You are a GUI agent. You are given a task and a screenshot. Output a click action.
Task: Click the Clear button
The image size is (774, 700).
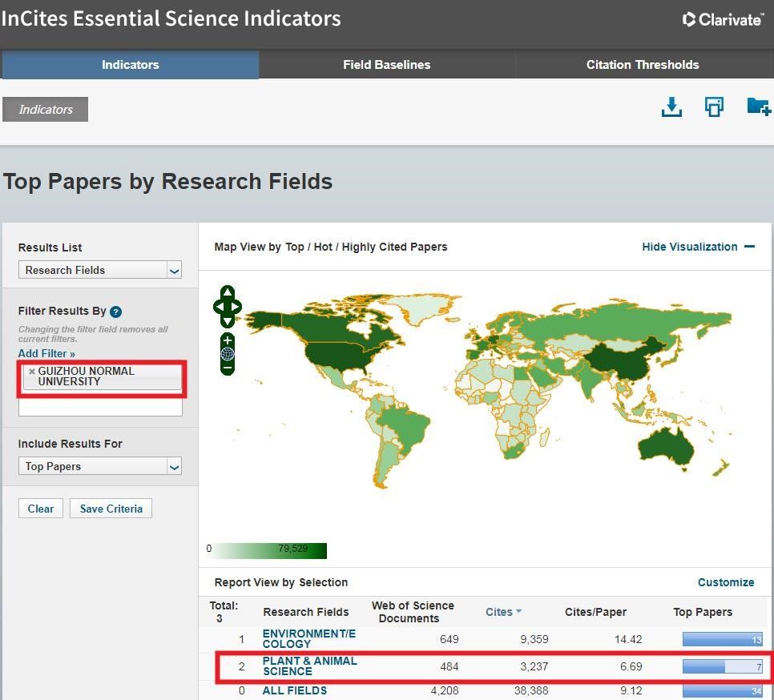(41, 509)
